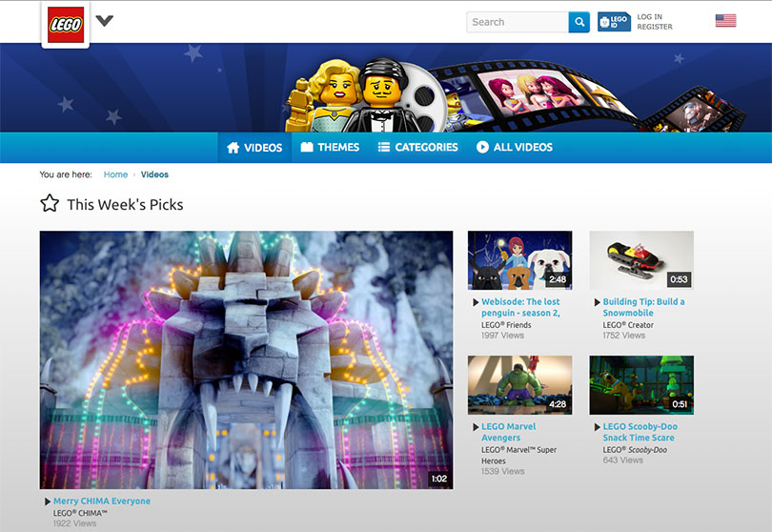Image resolution: width=772 pixels, height=532 pixels.
Task: Open Webisode: The lost penguin link
Action: coord(521,307)
